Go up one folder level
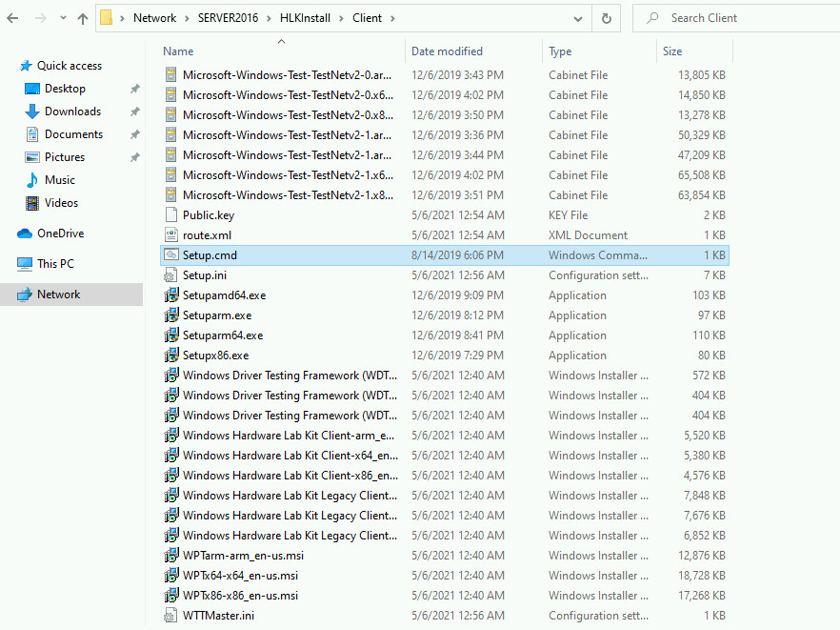The image size is (840, 630). 83,18
